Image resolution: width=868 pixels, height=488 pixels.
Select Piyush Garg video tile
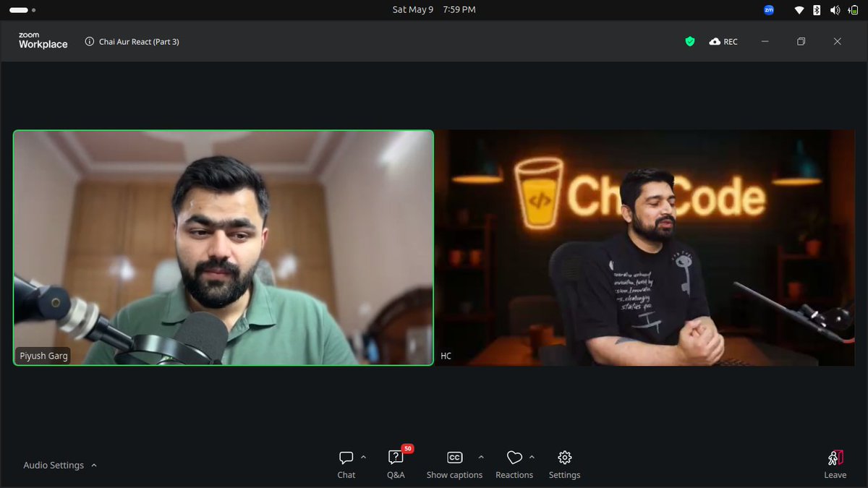coord(224,248)
